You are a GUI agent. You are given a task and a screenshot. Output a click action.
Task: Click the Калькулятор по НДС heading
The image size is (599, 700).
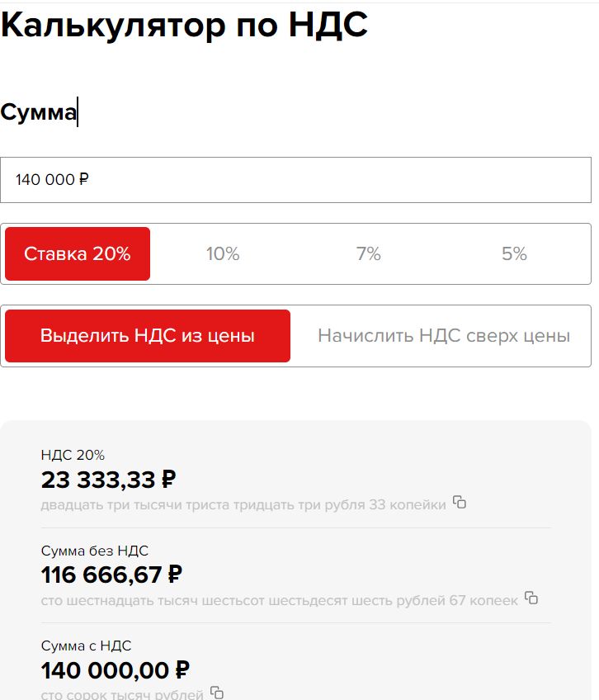pyautogui.click(x=184, y=25)
